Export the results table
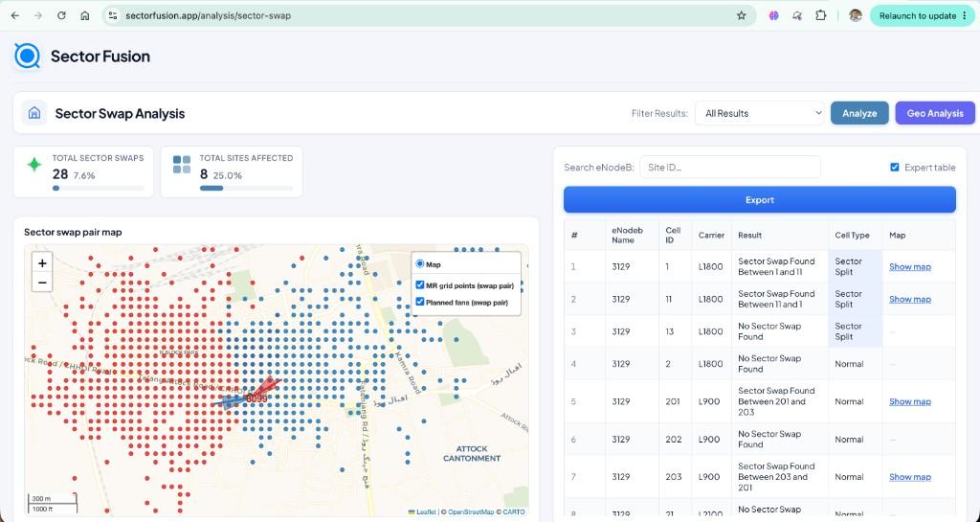Viewport: 980px width, 522px height. 759,199
